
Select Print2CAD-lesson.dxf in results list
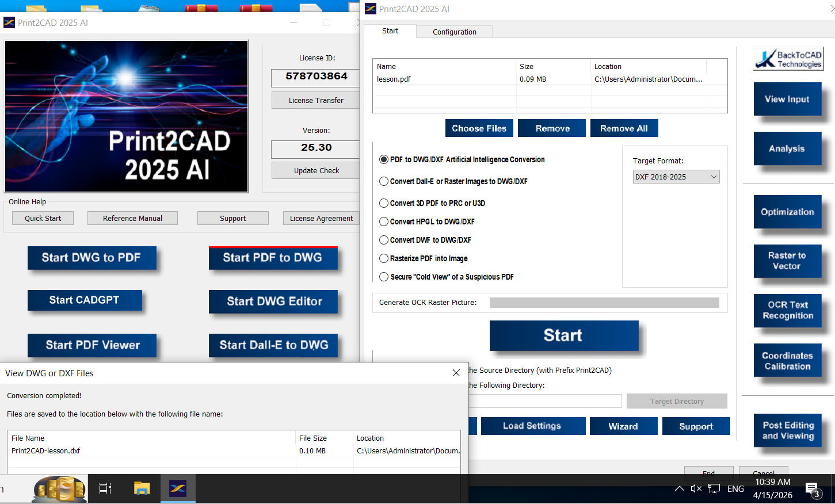(234, 450)
